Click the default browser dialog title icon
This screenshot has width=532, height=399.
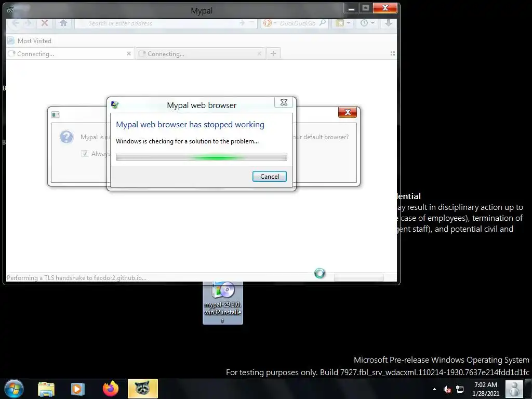coord(55,115)
